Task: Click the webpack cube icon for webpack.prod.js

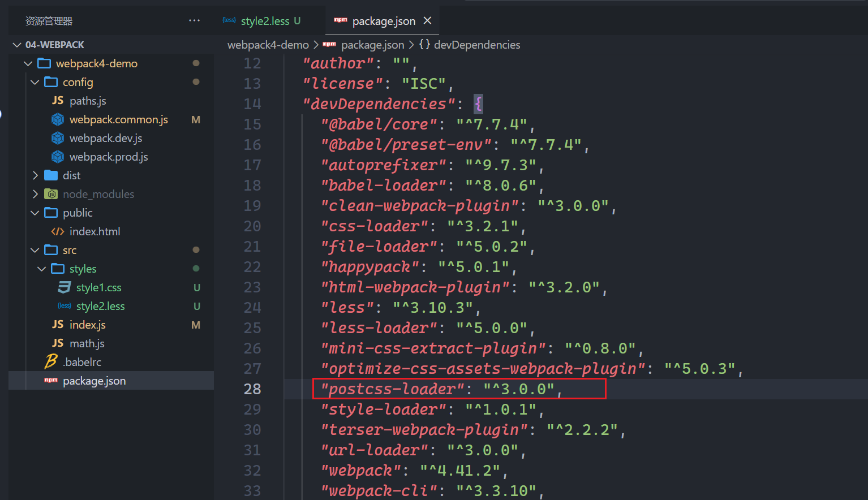Action: (58, 157)
